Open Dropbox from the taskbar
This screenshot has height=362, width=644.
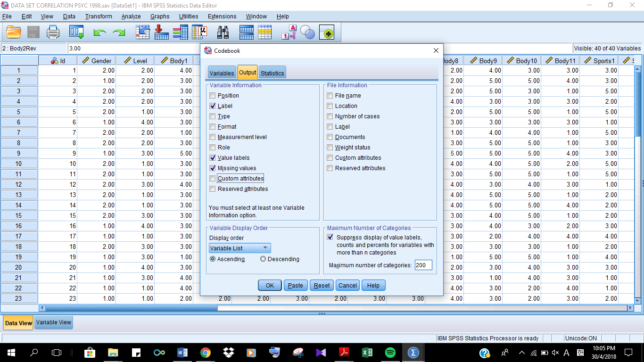pyautogui.click(x=228, y=352)
